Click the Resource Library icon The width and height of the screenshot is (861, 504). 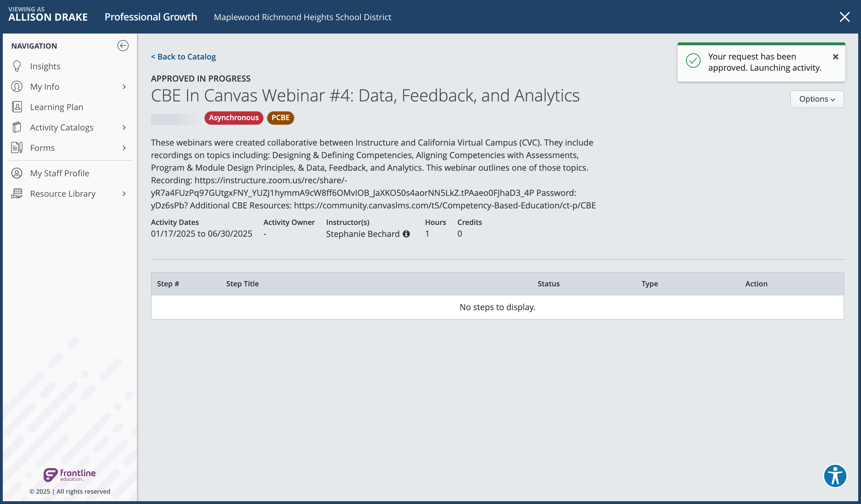(x=17, y=194)
